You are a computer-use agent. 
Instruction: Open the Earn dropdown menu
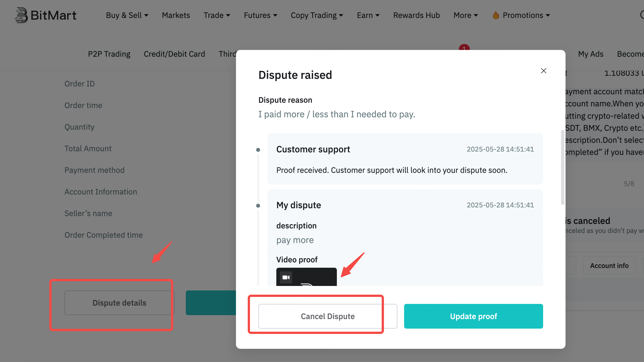click(368, 15)
